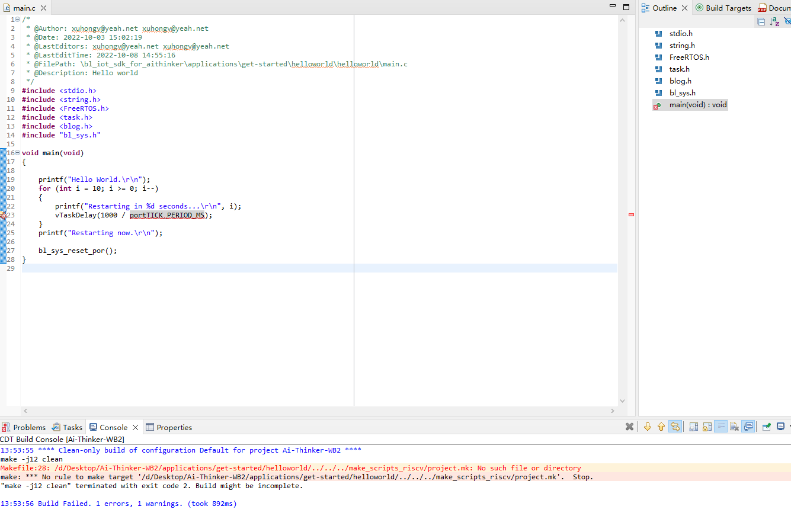Screen dimensions: 791x532
Task: Open Makefile:28 error link in console
Action: pos(290,468)
